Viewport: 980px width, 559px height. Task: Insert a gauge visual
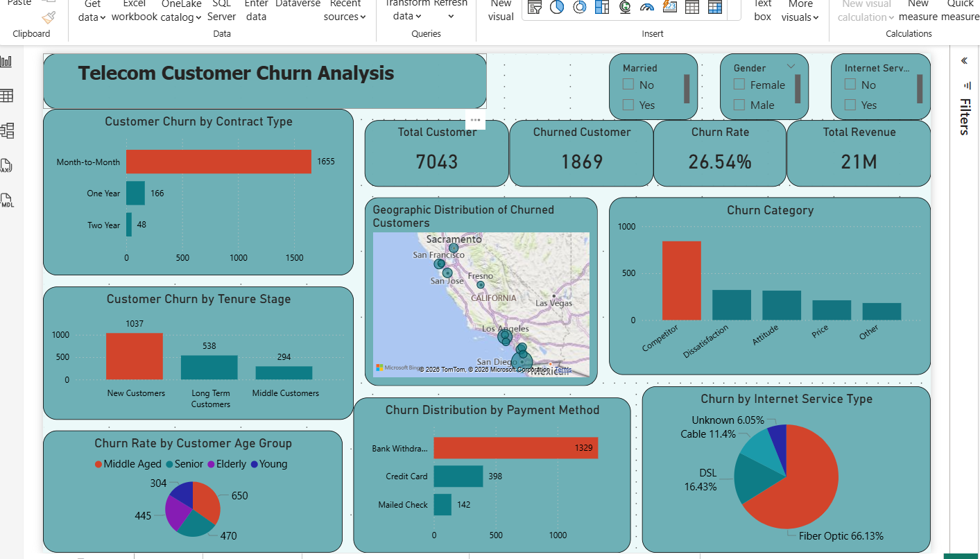(x=647, y=7)
